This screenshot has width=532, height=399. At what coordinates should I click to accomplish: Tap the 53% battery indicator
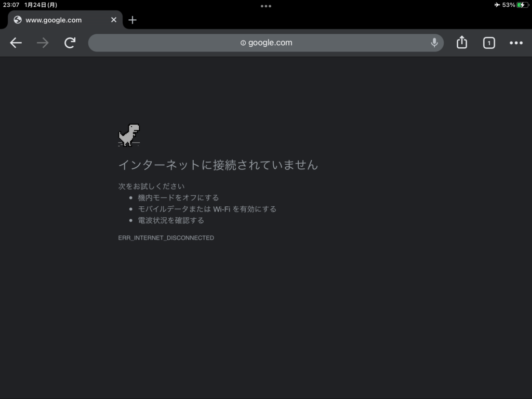(x=514, y=5)
